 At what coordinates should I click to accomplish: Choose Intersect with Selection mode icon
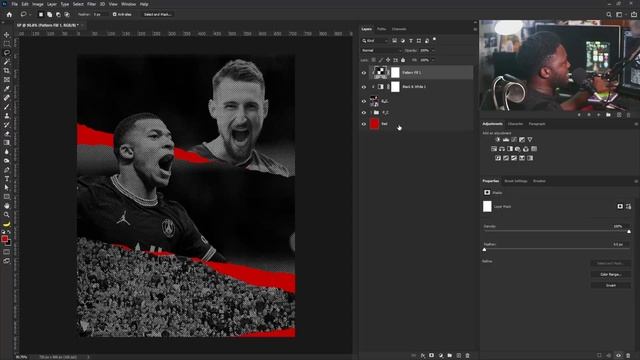[x=67, y=14]
